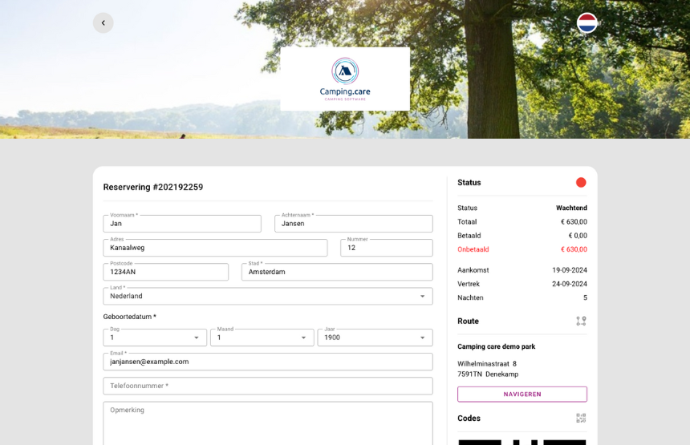The width and height of the screenshot is (690, 445).
Task: Click the Voornaam input field
Action: point(181,224)
